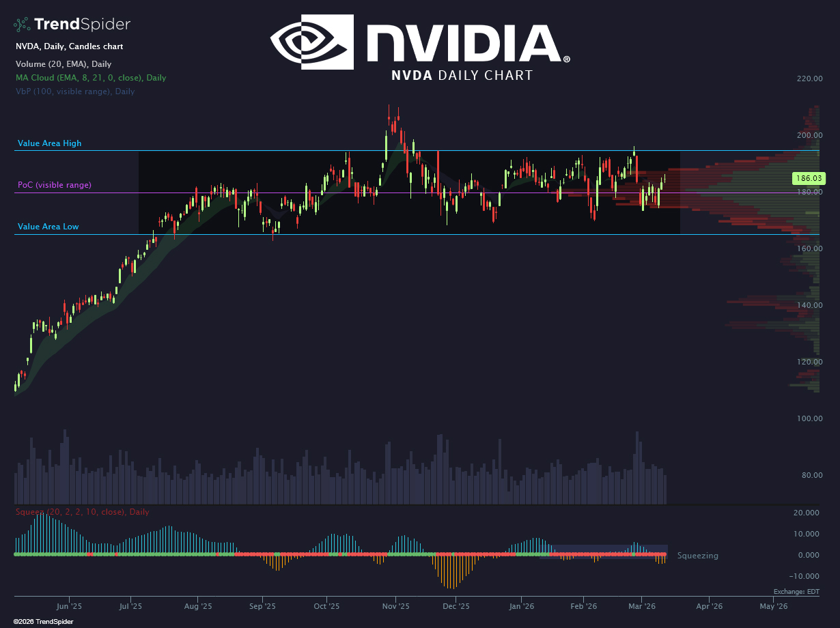This screenshot has height=628, width=840.
Task: Click the Nov '25 date axis label
Action: 395,605
